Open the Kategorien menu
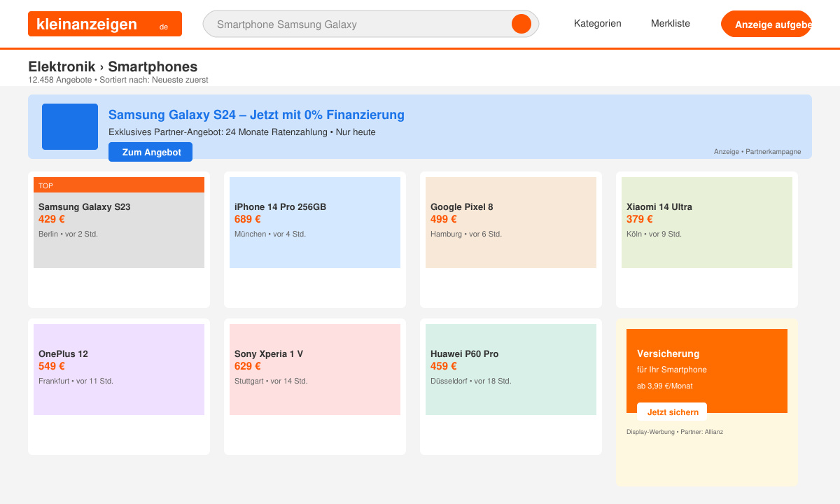This screenshot has width=840, height=504. click(598, 24)
